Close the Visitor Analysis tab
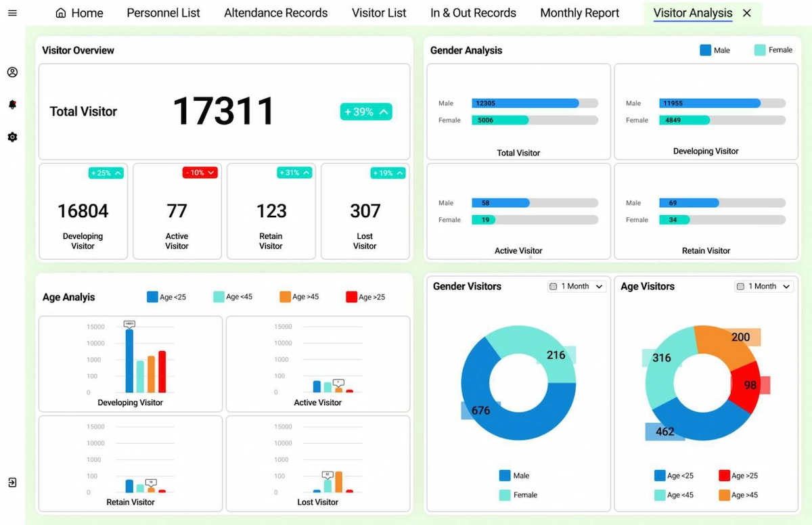812x525 pixels. click(746, 12)
